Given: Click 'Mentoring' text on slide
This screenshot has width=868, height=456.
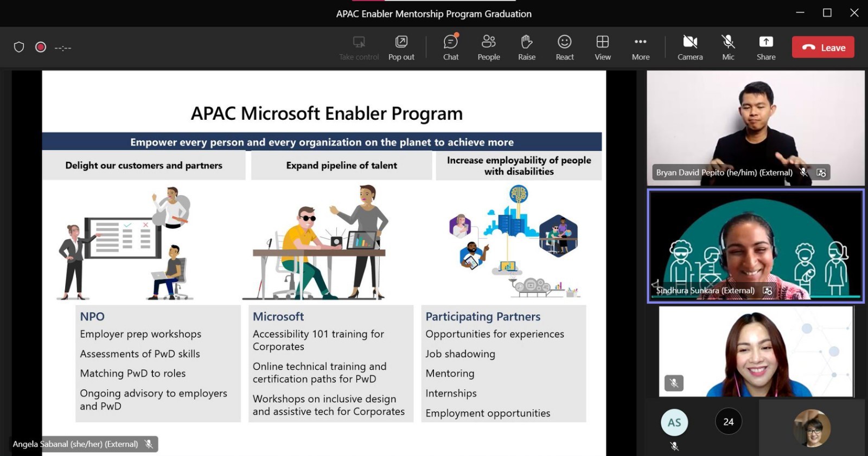Looking at the screenshot, I should coord(450,373).
